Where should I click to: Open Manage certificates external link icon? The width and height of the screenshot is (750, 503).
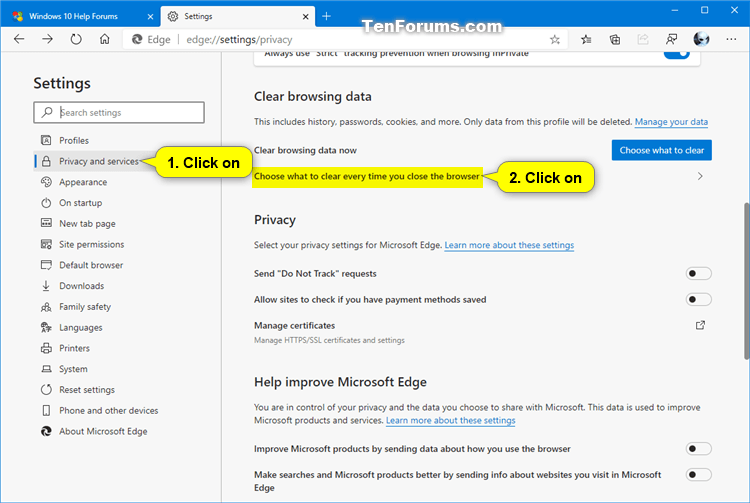[x=700, y=325]
